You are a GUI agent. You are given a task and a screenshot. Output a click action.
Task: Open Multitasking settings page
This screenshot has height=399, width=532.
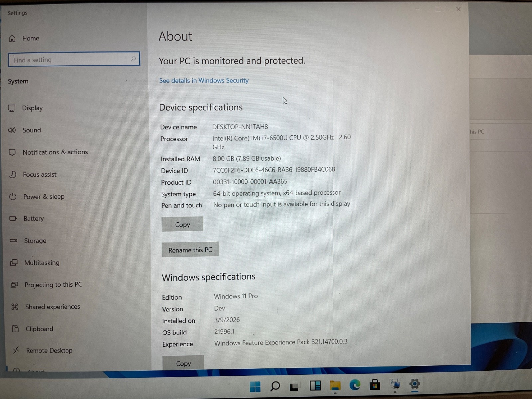point(42,263)
